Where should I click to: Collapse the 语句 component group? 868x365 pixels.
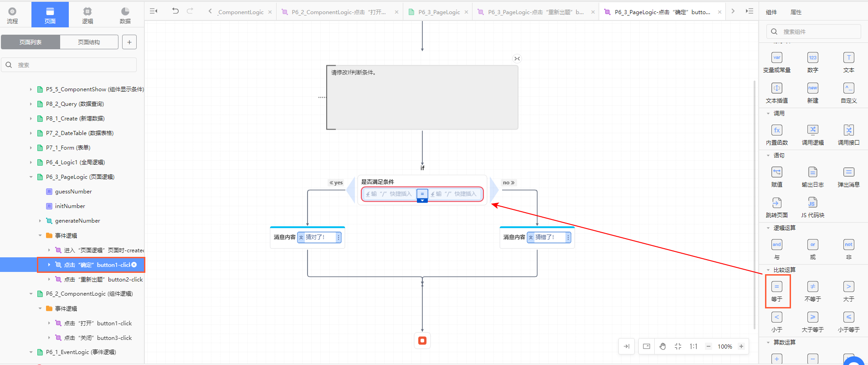(768, 156)
